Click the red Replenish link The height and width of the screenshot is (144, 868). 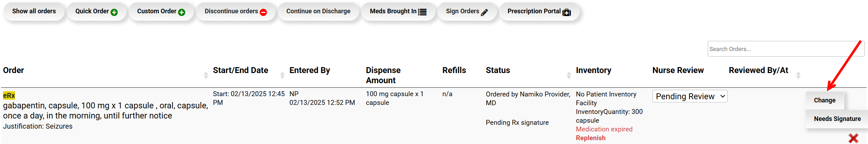tap(590, 138)
